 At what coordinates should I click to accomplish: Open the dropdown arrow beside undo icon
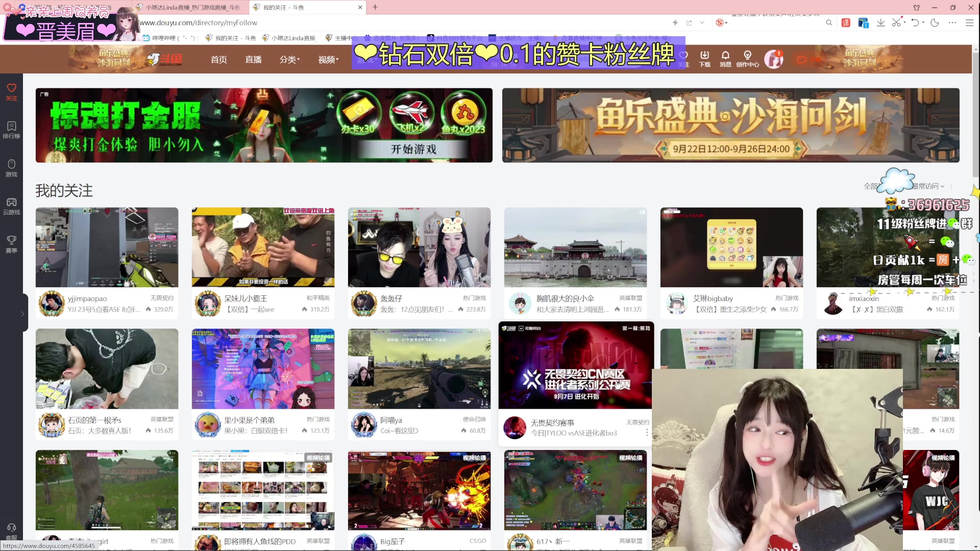pyautogui.click(x=923, y=22)
